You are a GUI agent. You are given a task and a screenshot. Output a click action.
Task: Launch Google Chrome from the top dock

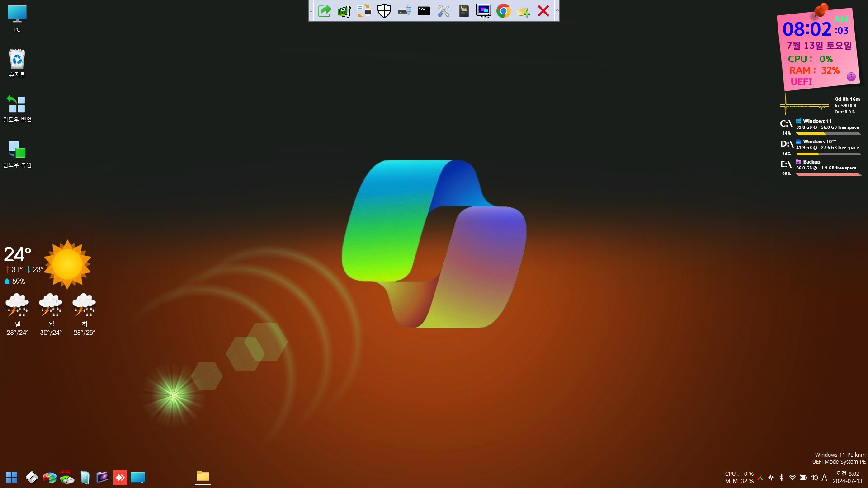504,11
